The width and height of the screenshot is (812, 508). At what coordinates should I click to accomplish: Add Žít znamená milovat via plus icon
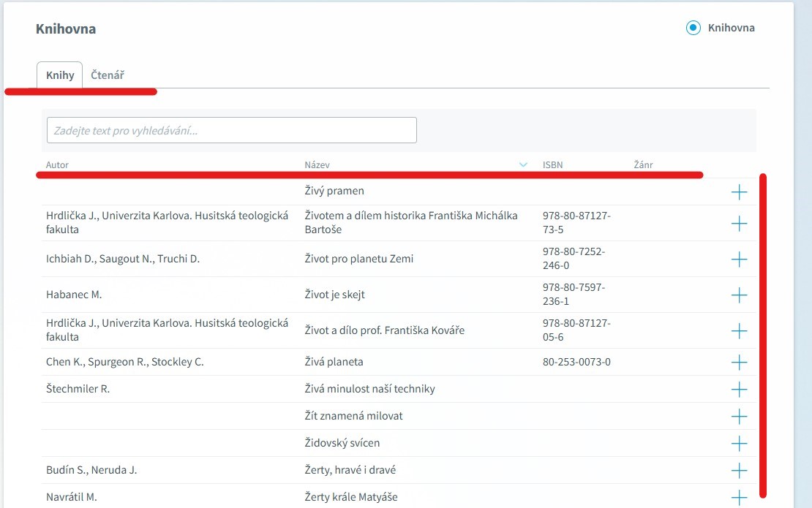739,416
